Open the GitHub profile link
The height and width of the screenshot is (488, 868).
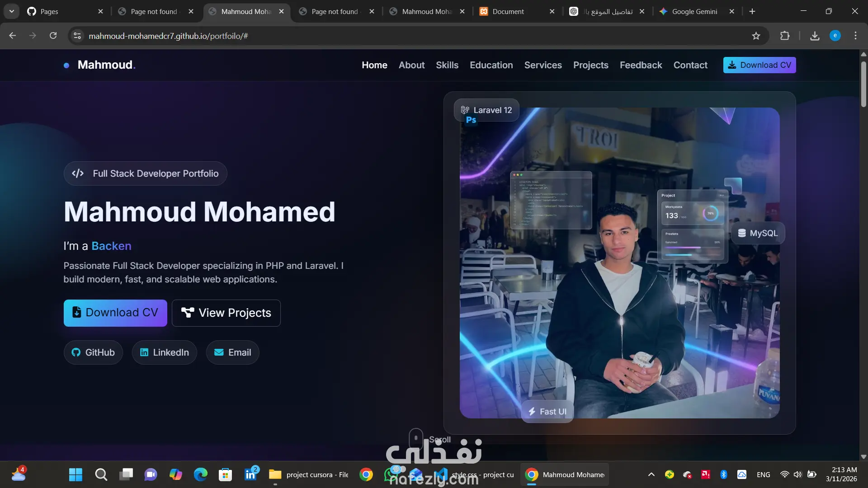click(93, 352)
